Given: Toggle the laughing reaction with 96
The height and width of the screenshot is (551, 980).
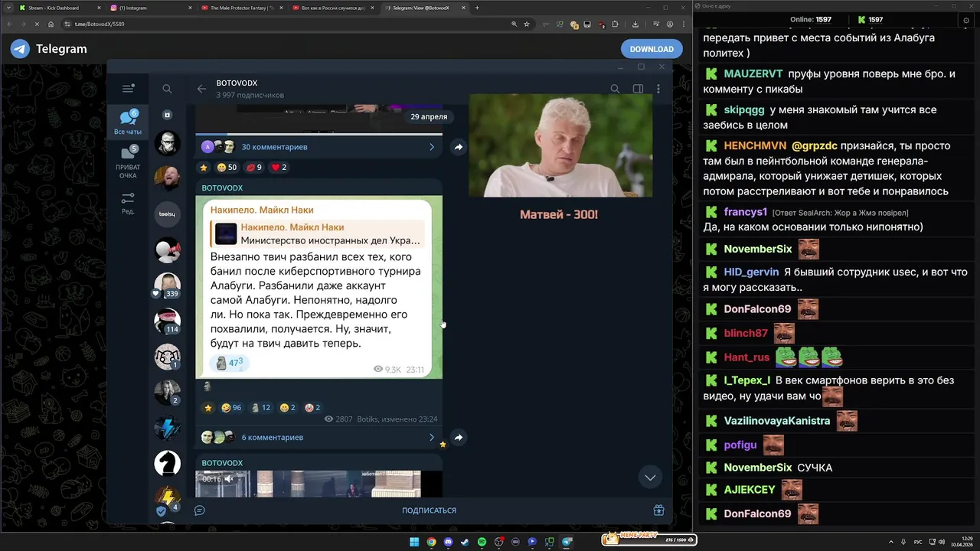Looking at the screenshot, I should pyautogui.click(x=231, y=408).
